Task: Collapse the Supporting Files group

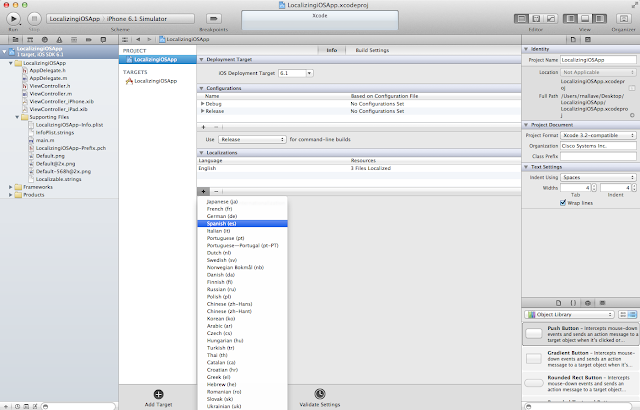Action: coord(17,117)
